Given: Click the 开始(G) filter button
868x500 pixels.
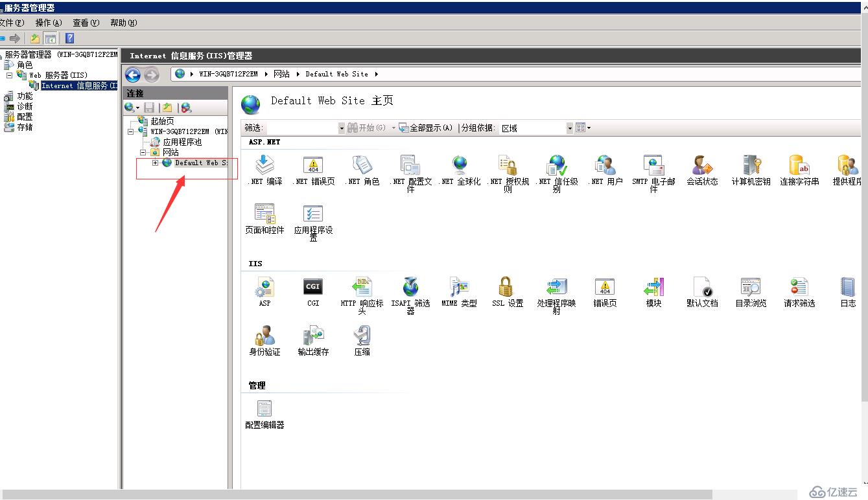Looking at the screenshot, I should coord(367,128).
